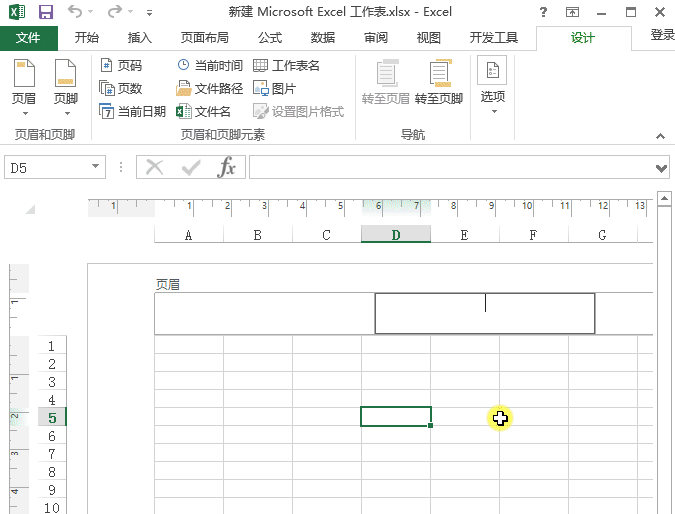Viewport: 675px width, 514px height.
Task: Click 设置图片格式 format picture button
Action: (x=299, y=111)
